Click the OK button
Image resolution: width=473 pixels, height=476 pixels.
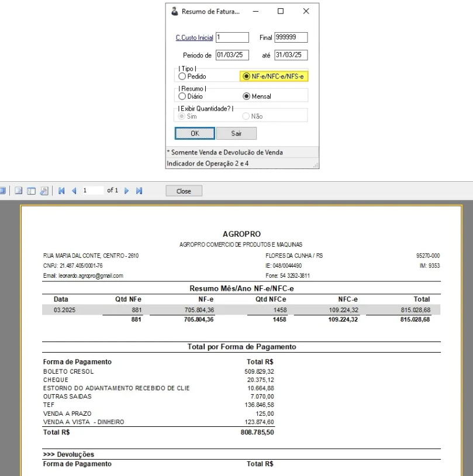coord(195,133)
